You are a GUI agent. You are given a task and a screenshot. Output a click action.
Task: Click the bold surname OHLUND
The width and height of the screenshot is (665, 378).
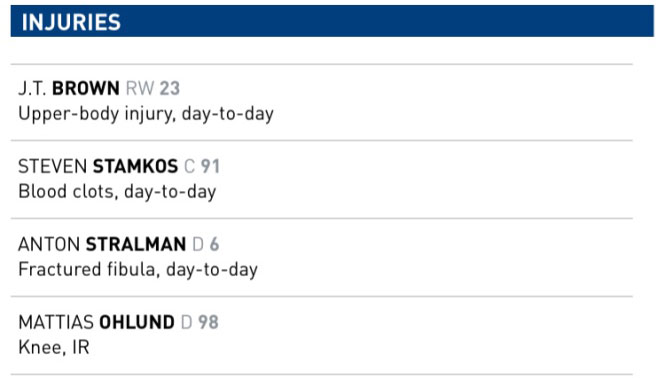point(137,322)
